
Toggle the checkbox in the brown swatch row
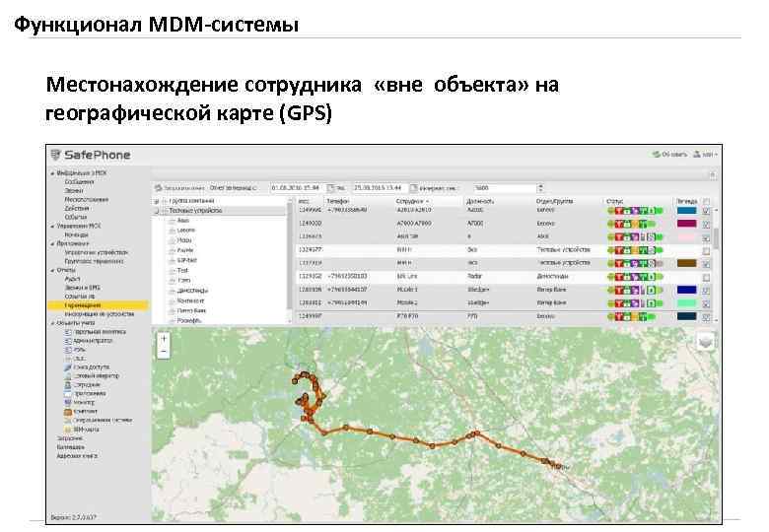pyautogui.click(x=706, y=264)
